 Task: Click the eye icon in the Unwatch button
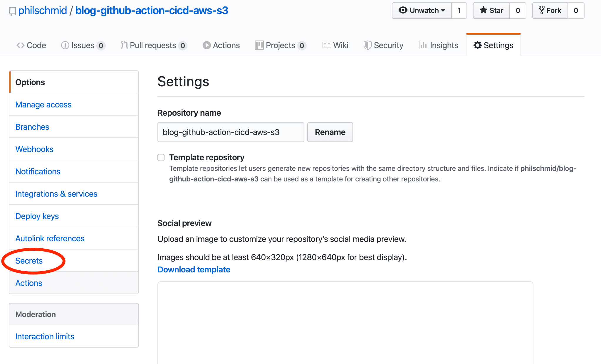pos(403,10)
